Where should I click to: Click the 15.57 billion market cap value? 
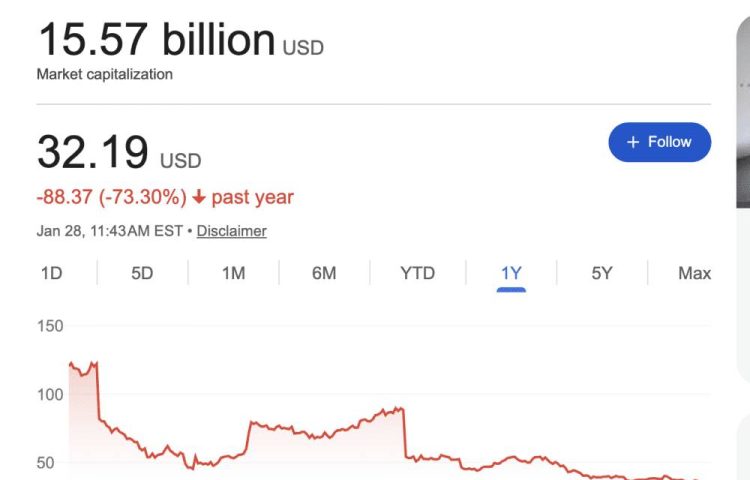coord(156,40)
